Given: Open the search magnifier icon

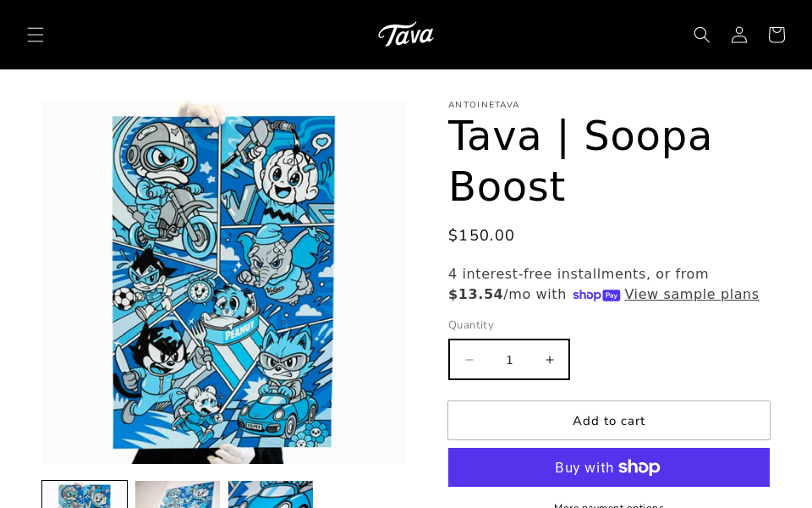Looking at the screenshot, I should [x=702, y=35].
